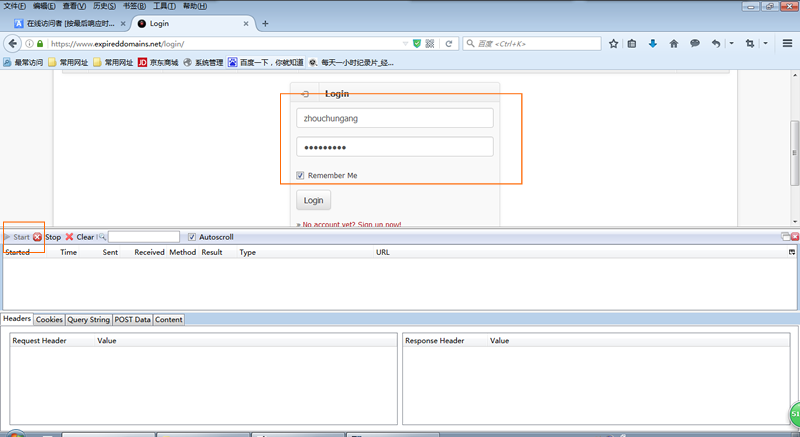
Task: Click the reload page icon
Action: tap(449, 44)
